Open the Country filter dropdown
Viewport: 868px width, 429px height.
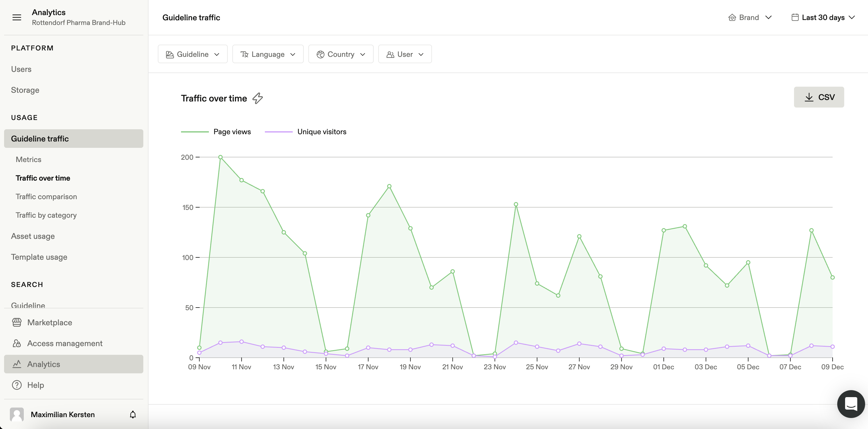(x=340, y=54)
